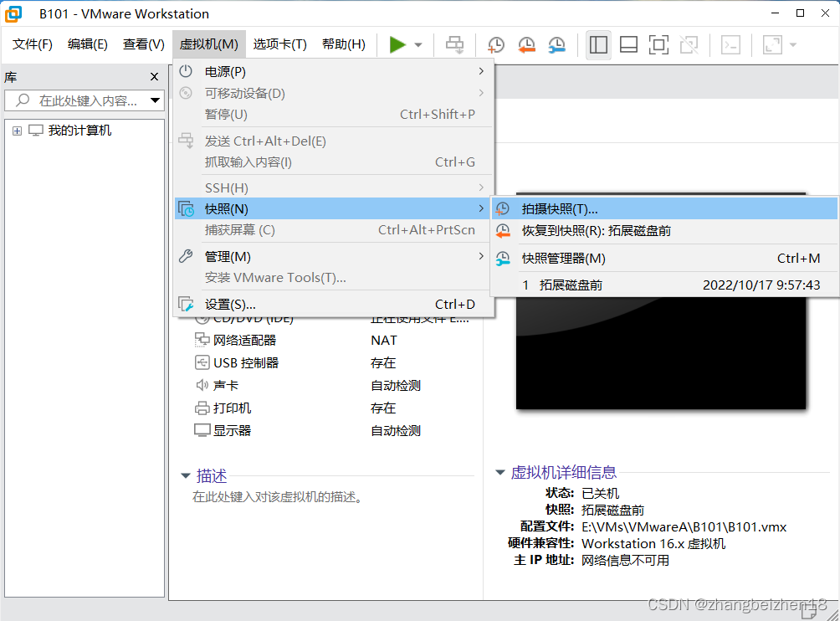Click the config file path E:\VMs\VMwareA\B101\B101.vmx

[x=684, y=526]
